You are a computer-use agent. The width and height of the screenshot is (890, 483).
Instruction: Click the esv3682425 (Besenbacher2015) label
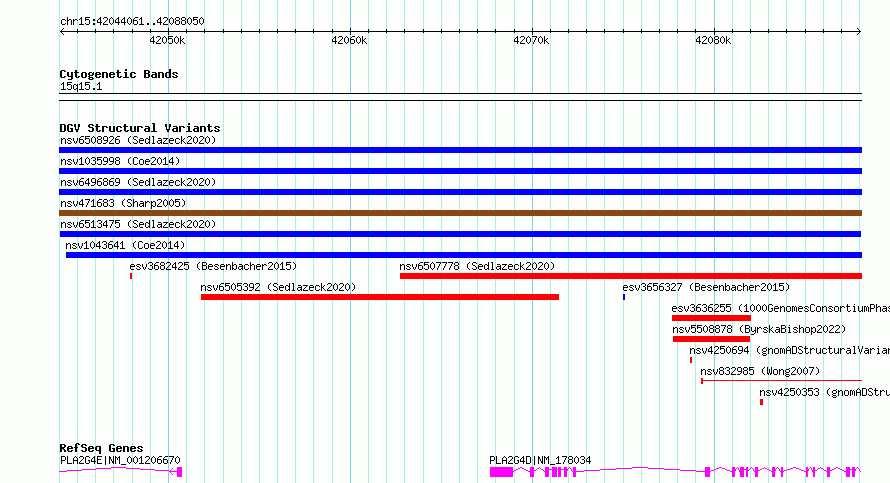(213, 266)
